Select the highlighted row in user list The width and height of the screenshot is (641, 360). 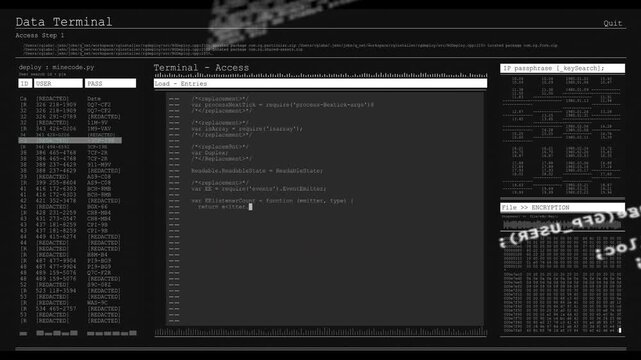point(70,141)
